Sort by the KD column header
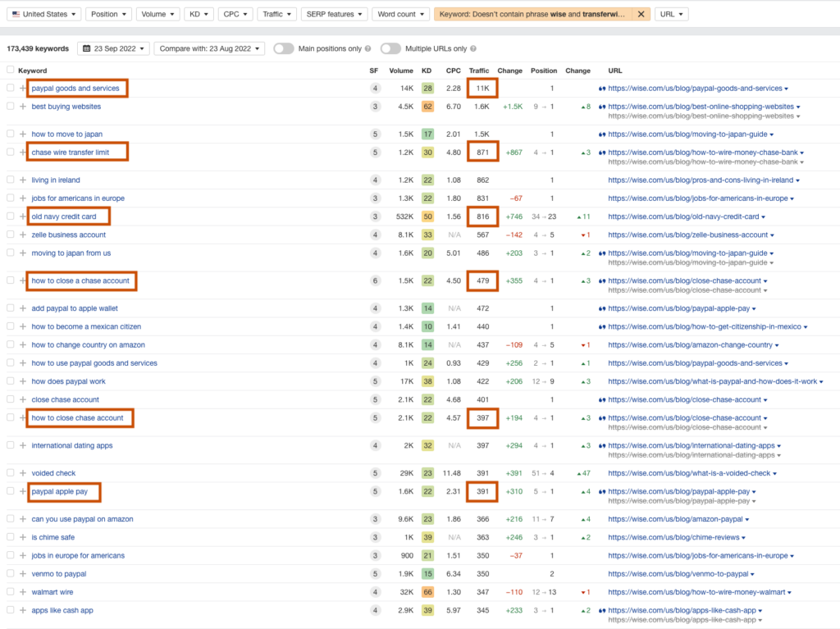Screen dimensions: 840x629 (427, 71)
